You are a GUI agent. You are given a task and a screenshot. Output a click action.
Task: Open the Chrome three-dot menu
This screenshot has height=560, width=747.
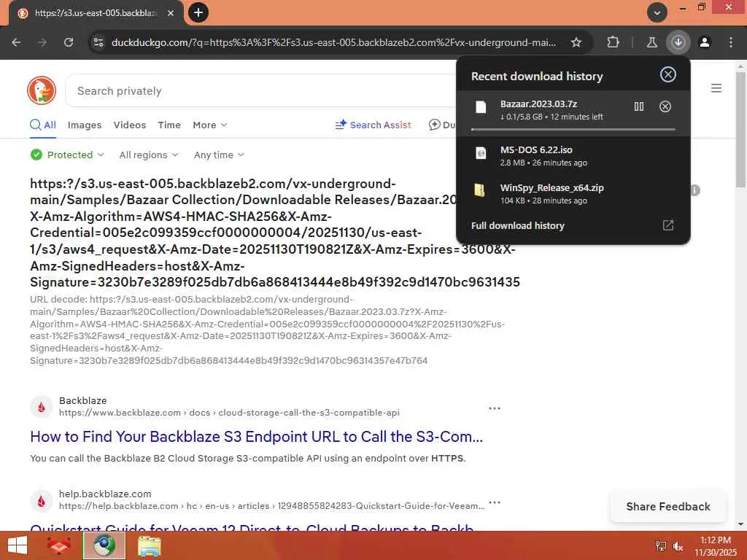click(x=731, y=42)
